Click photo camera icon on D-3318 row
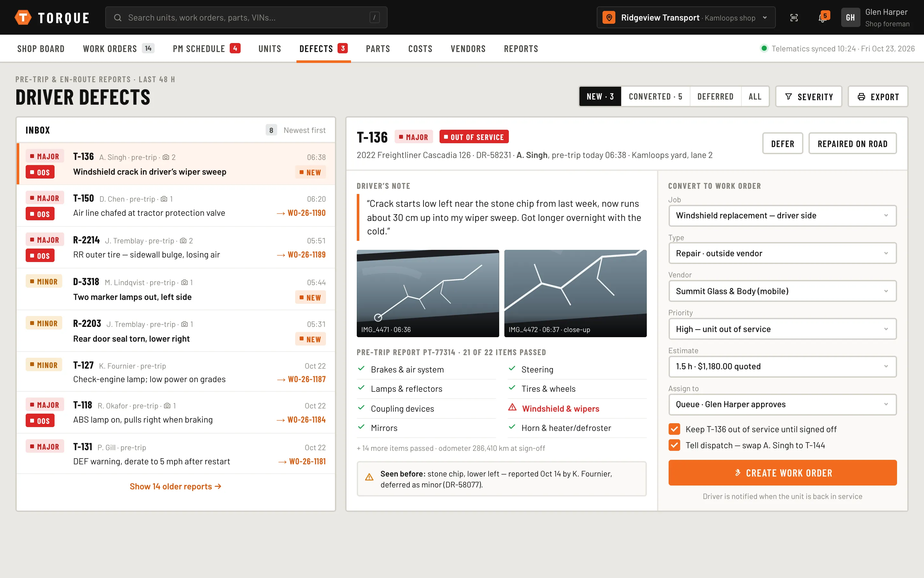This screenshot has height=578, width=924. click(184, 283)
